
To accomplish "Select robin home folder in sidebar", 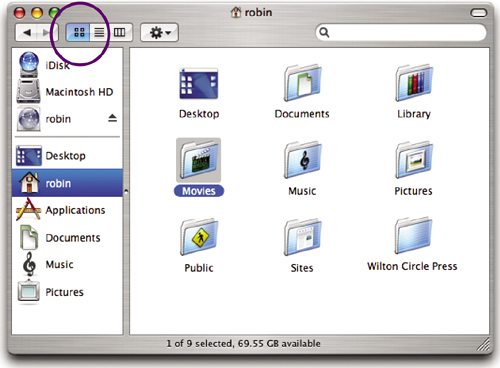I will coord(67,183).
